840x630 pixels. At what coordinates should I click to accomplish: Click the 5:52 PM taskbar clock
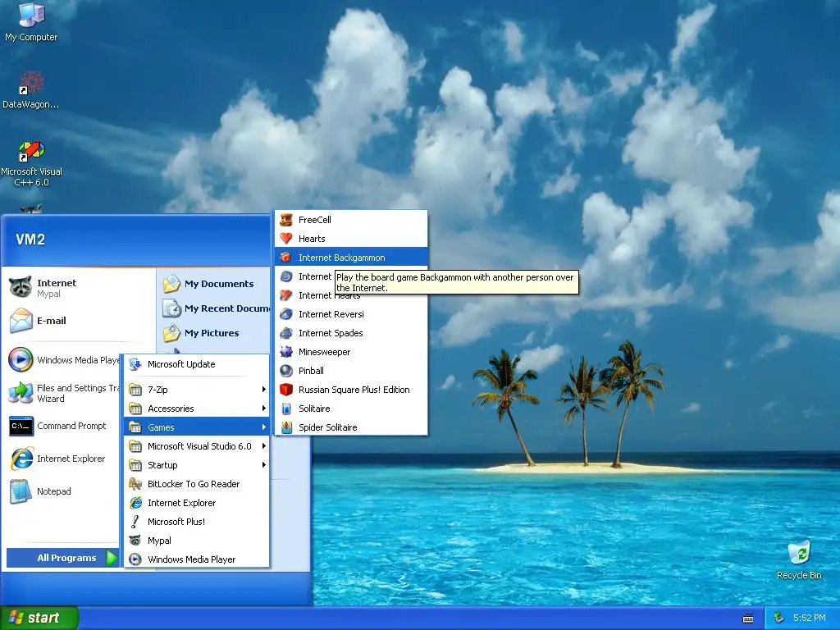pos(809,619)
